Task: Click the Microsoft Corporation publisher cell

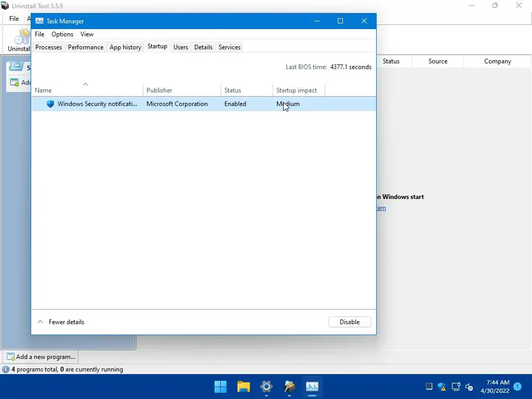Action: pyautogui.click(x=177, y=104)
